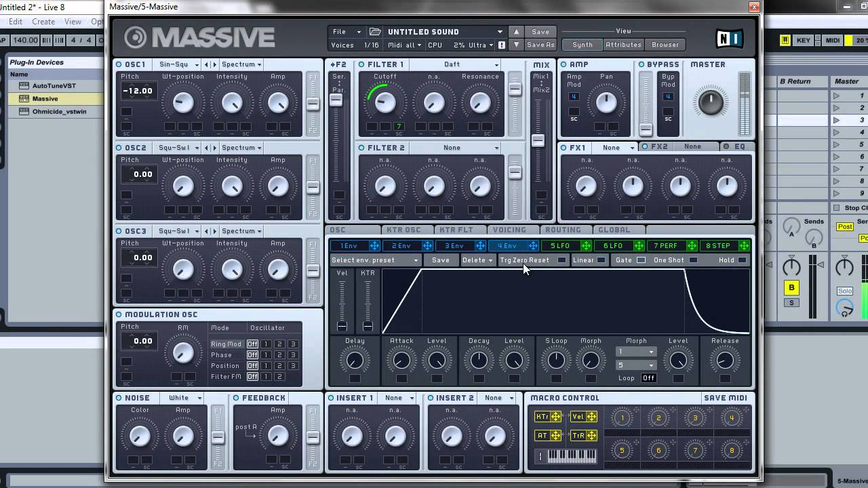868x488 pixels.
Task: Click the Save As button
Action: [x=540, y=45]
